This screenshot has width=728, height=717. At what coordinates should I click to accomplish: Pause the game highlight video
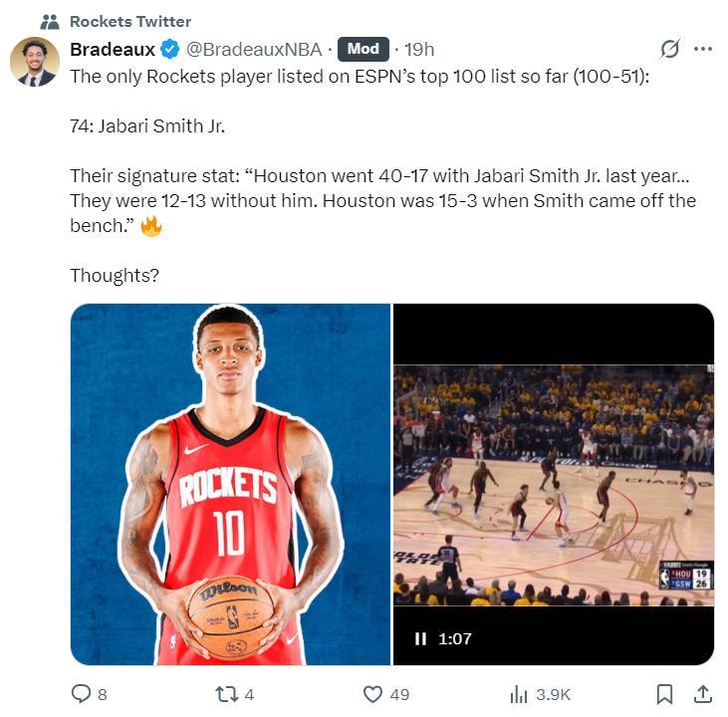click(420, 638)
